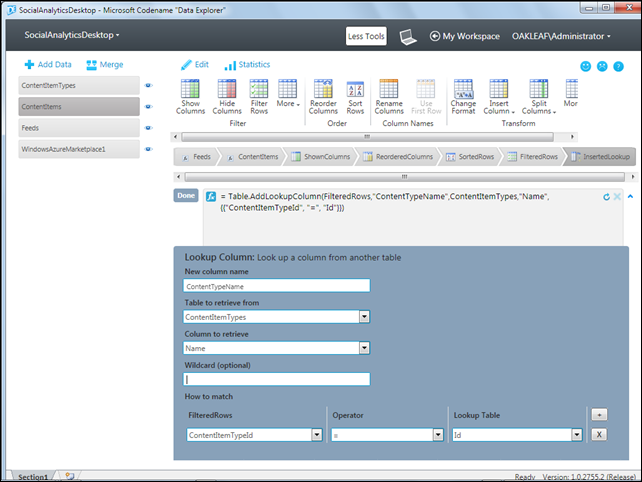The height and width of the screenshot is (482, 642).
Task: Click the Hide Columns icon
Action: pos(226,90)
